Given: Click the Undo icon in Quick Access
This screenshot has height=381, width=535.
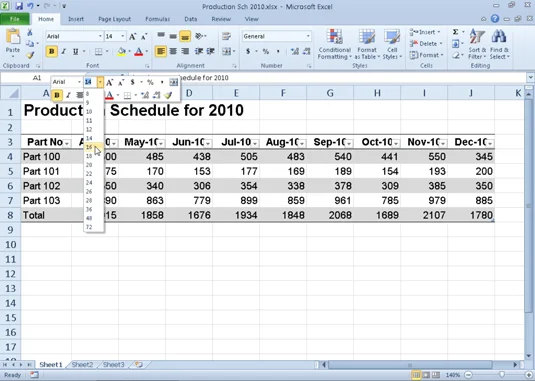Looking at the screenshot, I should [30, 6].
